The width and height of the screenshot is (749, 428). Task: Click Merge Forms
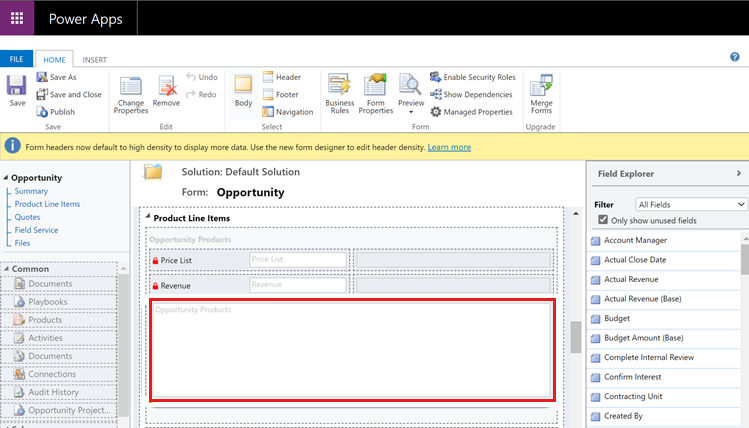point(541,94)
